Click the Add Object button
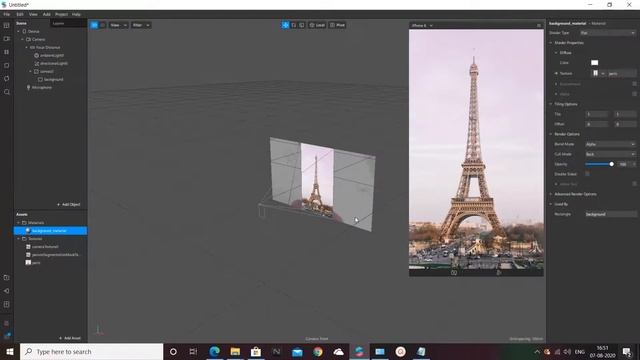The image size is (640, 360). [69, 204]
